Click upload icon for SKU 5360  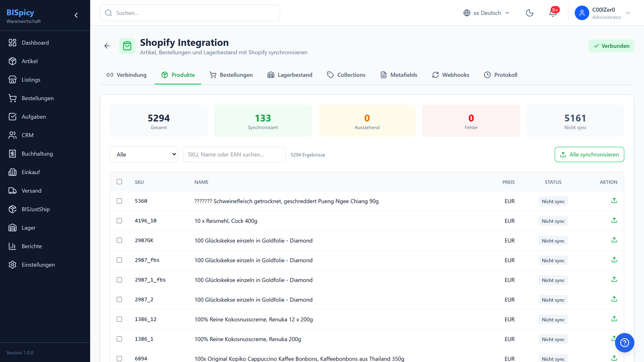click(x=614, y=201)
